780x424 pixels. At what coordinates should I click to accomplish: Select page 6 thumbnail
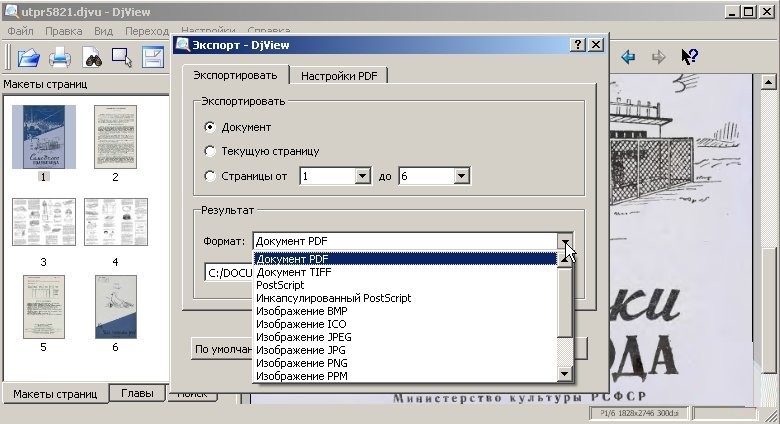[115, 307]
